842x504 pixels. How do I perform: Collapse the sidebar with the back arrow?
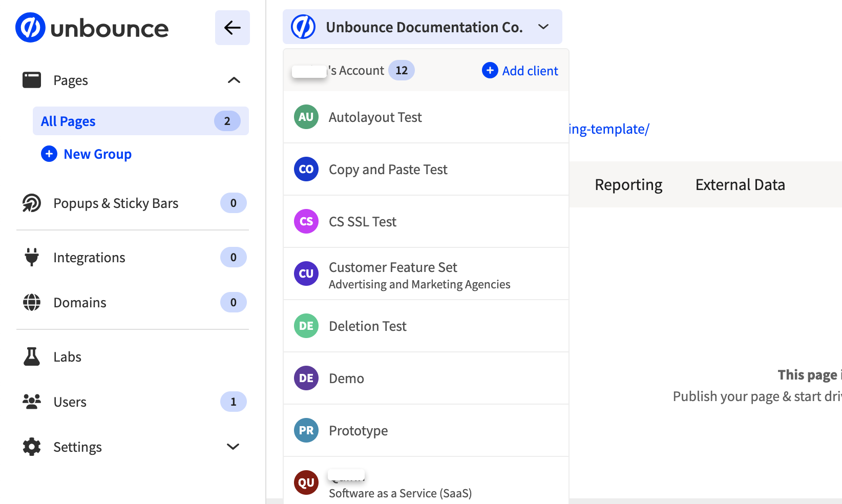[x=233, y=28]
